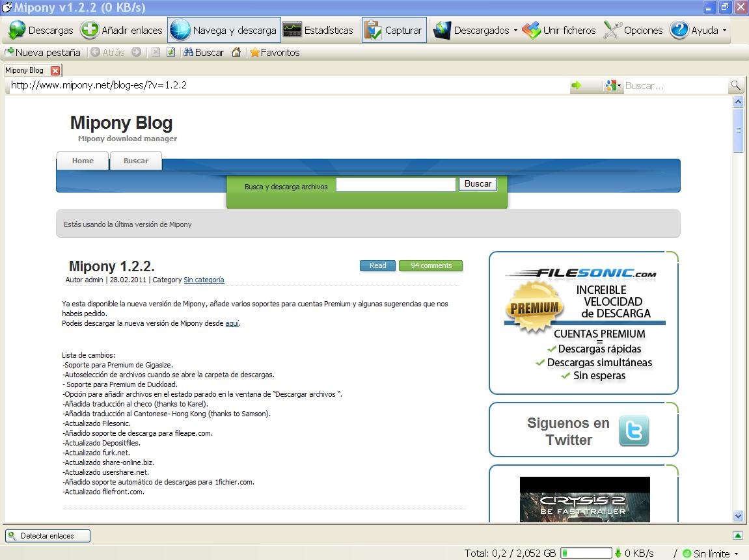Click the disk space progress bar
This screenshot has width=749, height=560.
click(586, 553)
